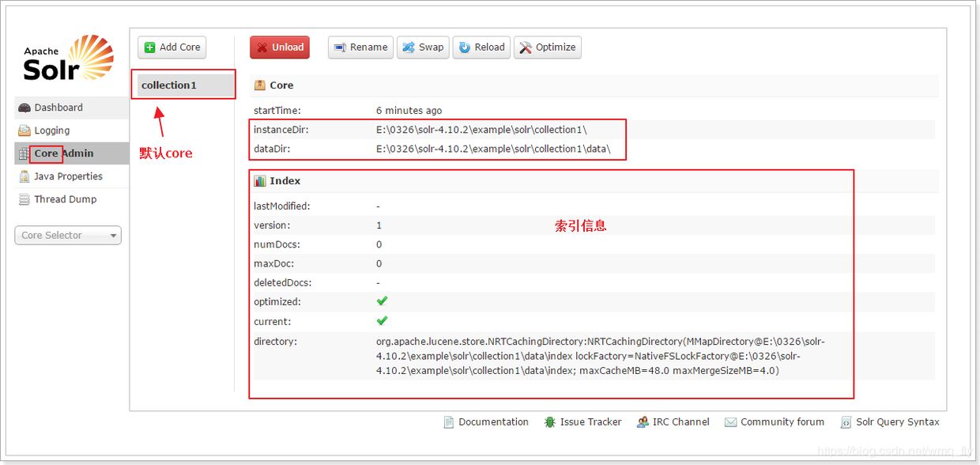Click the Solr Query Syntax icon
This screenshot has width=980, height=465.
(846, 422)
